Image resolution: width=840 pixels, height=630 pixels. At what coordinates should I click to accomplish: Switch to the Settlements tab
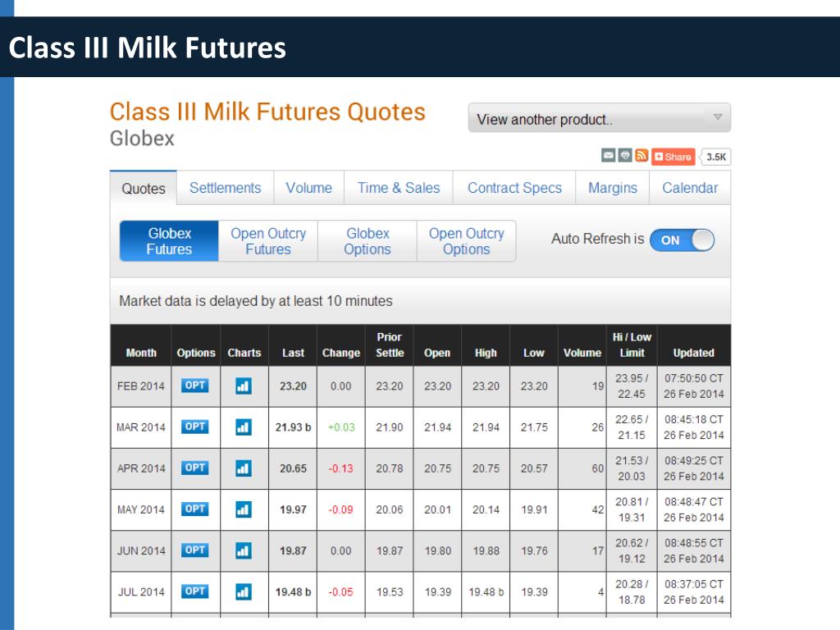(x=225, y=188)
